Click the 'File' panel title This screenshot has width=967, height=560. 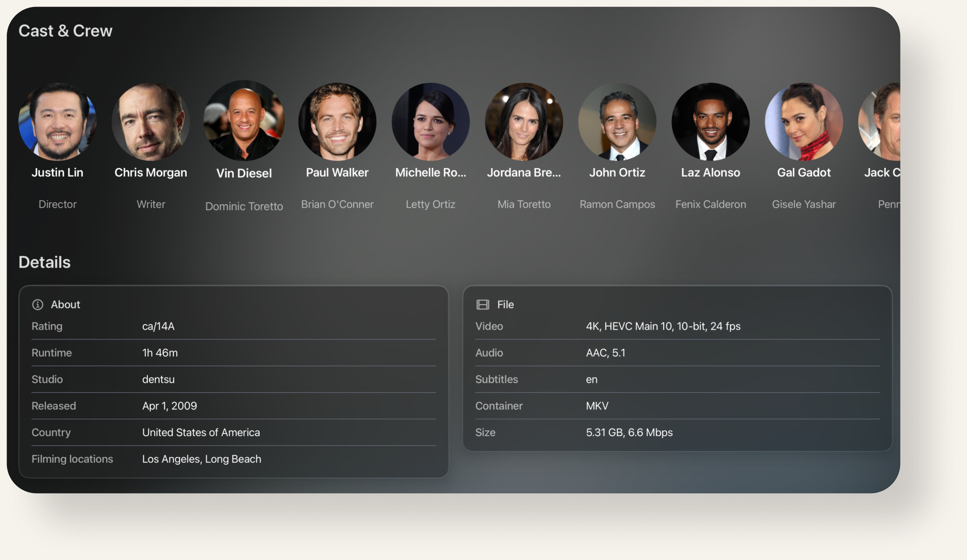(505, 305)
